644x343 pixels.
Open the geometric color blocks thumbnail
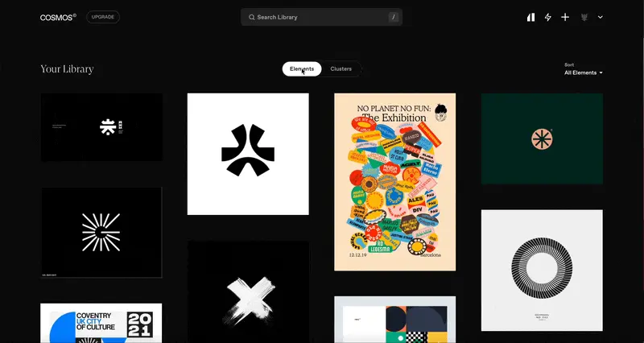(x=394, y=320)
